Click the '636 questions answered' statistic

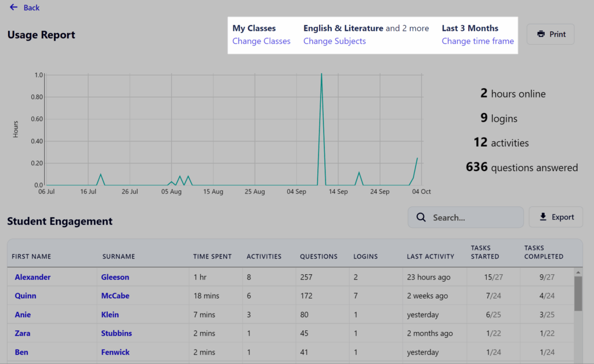(x=521, y=167)
